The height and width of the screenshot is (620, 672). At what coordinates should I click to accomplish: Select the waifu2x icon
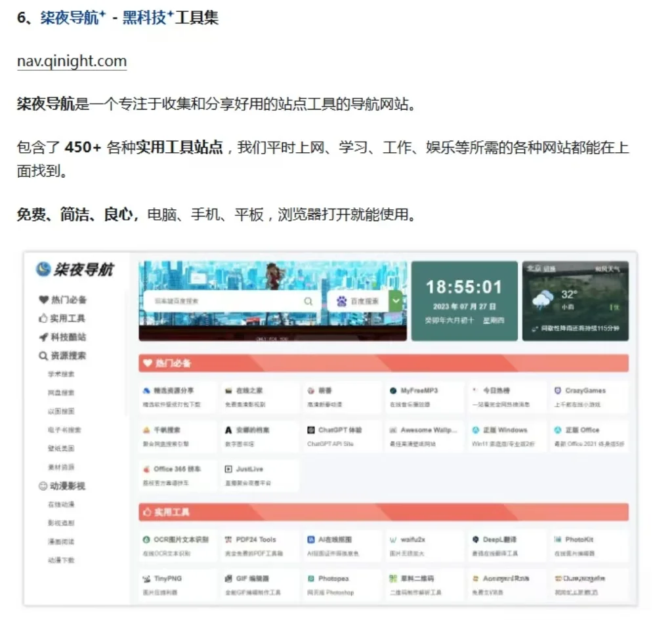coord(392,539)
